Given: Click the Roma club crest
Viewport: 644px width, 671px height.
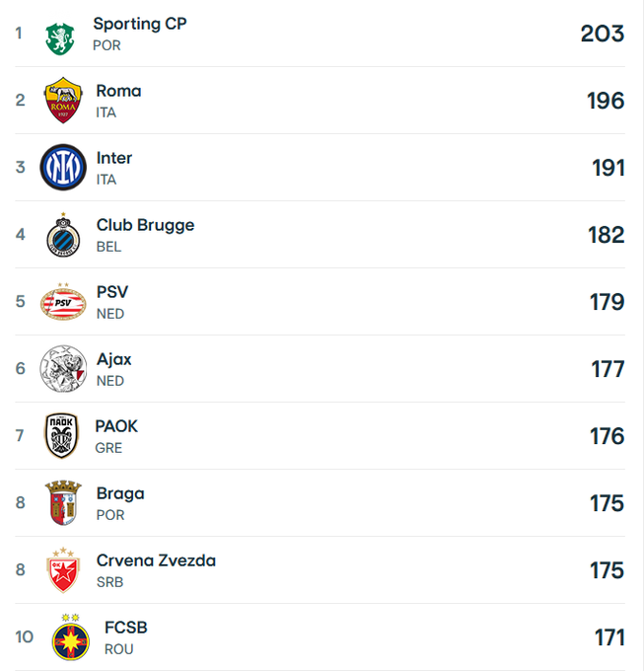Looking at the screenshot, I should [63, 100].
